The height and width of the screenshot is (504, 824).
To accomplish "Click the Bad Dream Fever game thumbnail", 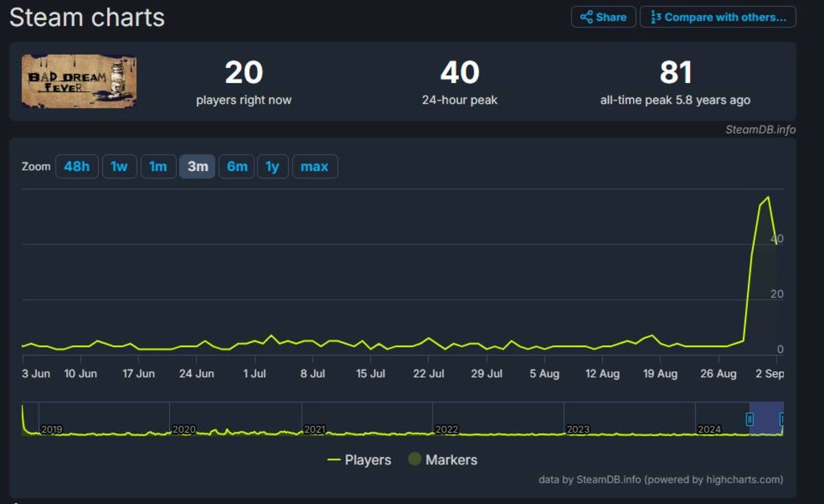I will point(78,81).
